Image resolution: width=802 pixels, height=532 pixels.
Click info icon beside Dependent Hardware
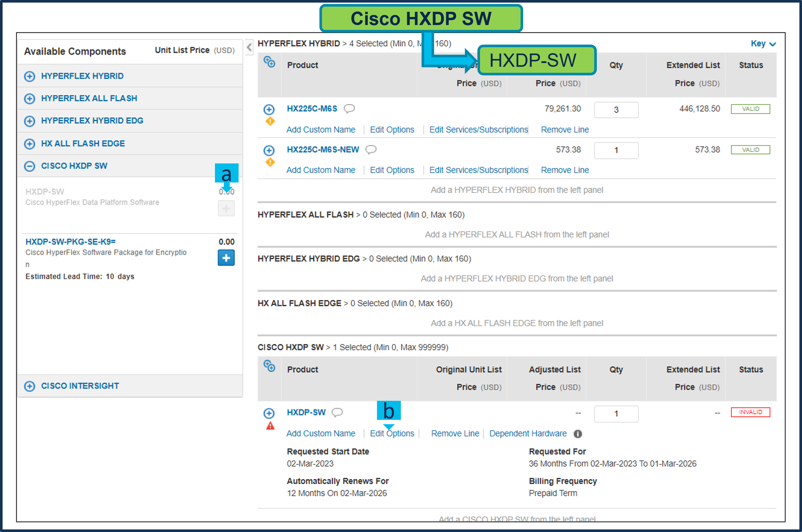578,434
